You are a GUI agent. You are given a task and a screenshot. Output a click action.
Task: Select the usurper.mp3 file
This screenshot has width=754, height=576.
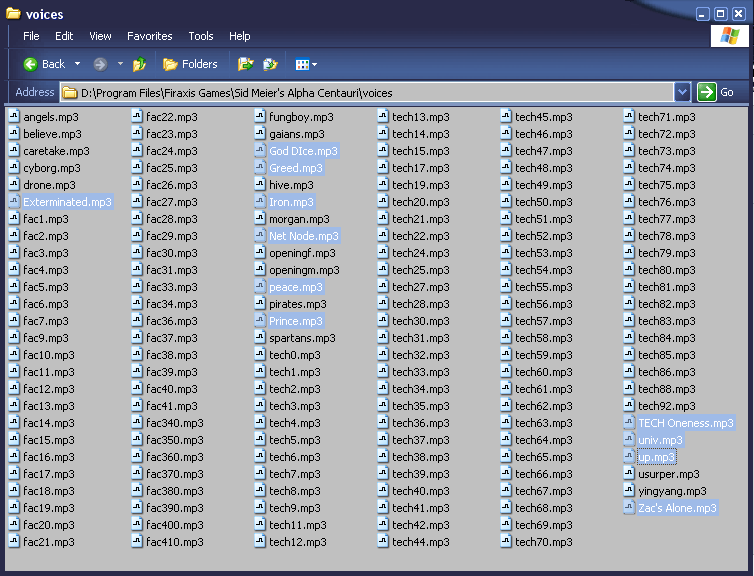click(668, 474)
